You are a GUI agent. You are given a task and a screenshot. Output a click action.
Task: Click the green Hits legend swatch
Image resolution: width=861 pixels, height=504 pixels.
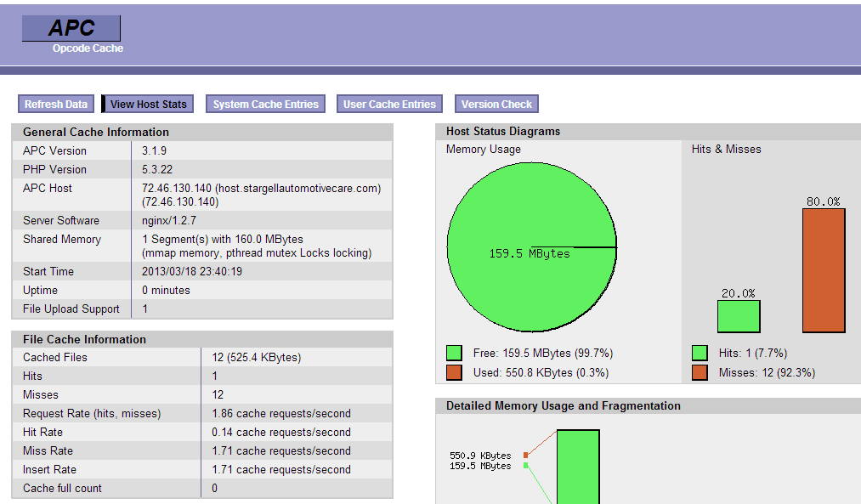pyautogui.click(x=700, y=353)
